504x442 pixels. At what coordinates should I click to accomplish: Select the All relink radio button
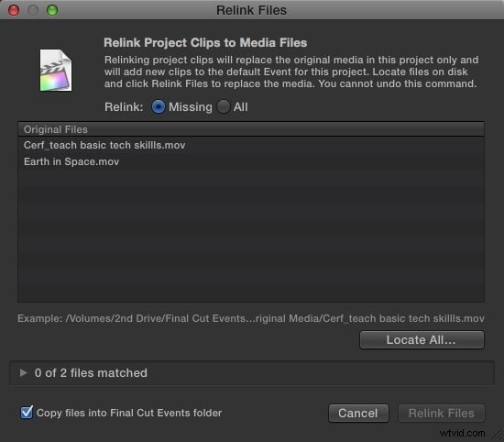pos(224,106)
